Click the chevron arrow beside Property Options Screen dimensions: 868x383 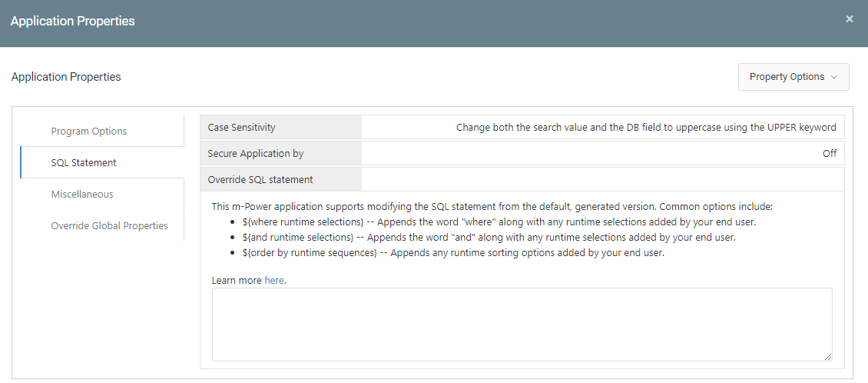click(833, 78)
